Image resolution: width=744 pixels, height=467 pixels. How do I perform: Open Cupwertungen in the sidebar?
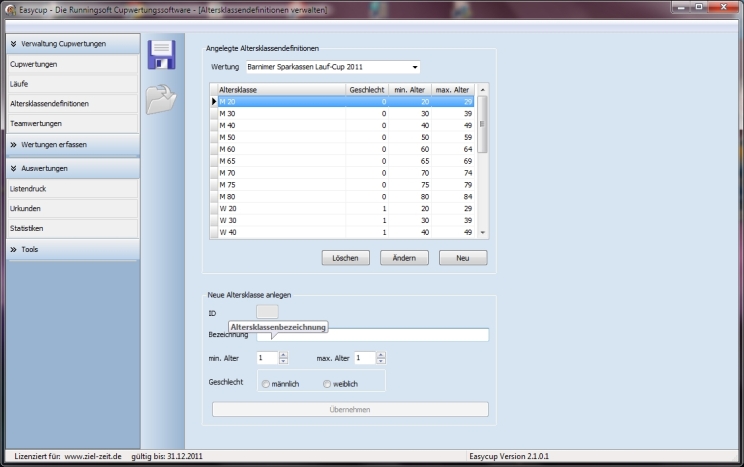pyautogui.click(x=33, y=64)
